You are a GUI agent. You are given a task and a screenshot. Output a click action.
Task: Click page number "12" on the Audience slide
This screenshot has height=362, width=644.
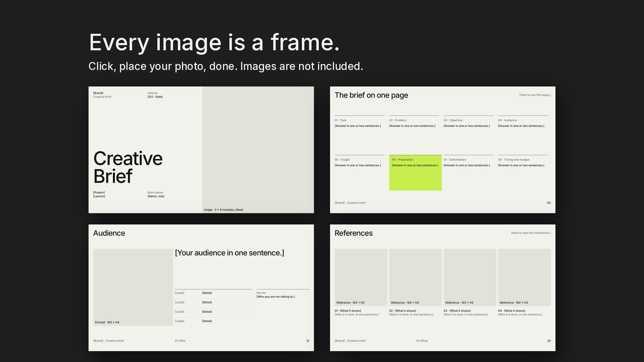pyautogui.click(x=308, y=341)
